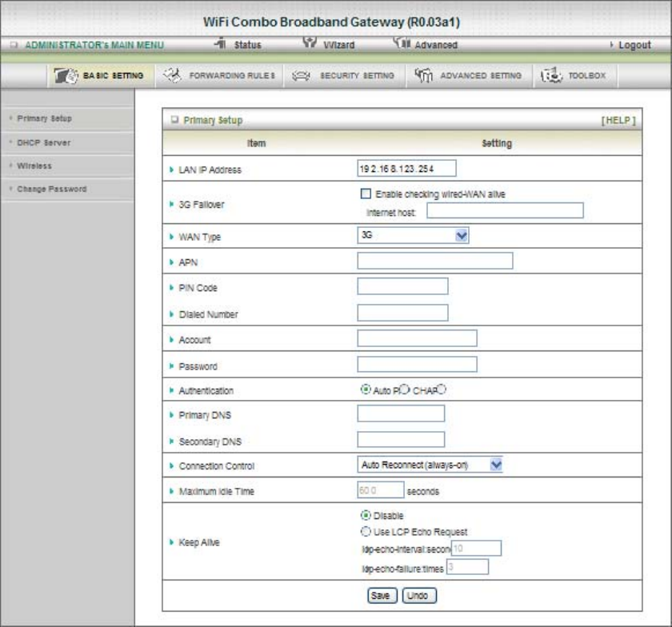Click the Advanced icon in main menu
Screen dimensions: 672x627
[402, 42]
